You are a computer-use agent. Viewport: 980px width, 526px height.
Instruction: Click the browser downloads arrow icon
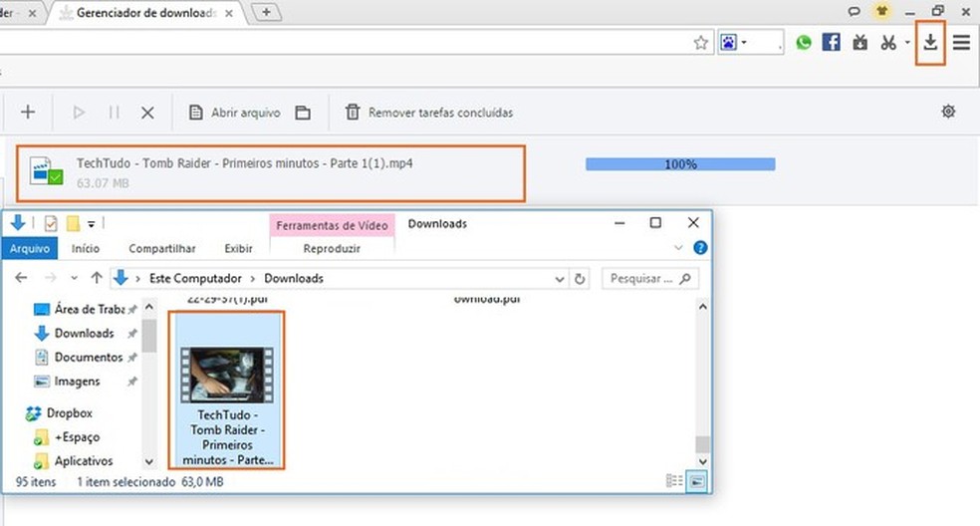point(930,43)
